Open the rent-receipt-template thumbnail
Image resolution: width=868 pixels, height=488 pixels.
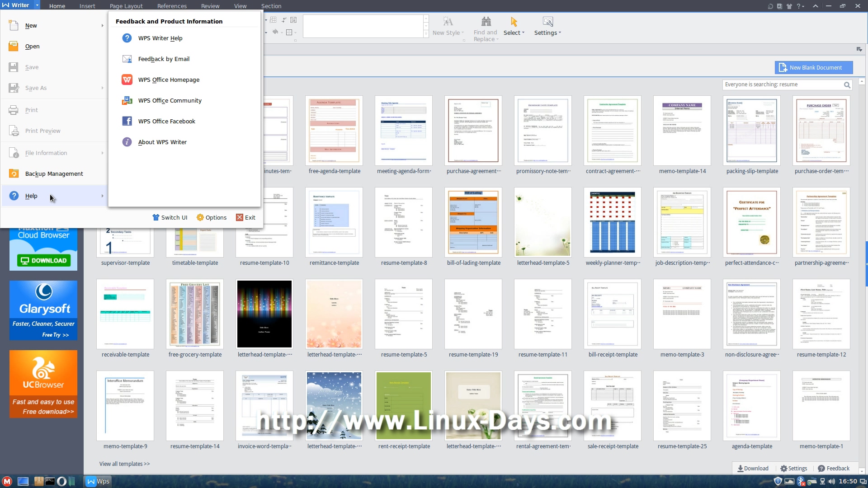point(404,406)
